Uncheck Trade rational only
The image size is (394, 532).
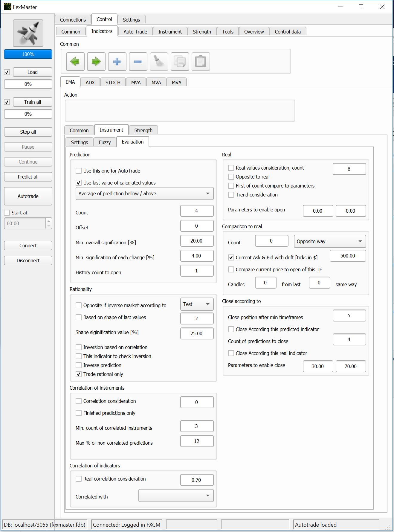tap(79, 374)
